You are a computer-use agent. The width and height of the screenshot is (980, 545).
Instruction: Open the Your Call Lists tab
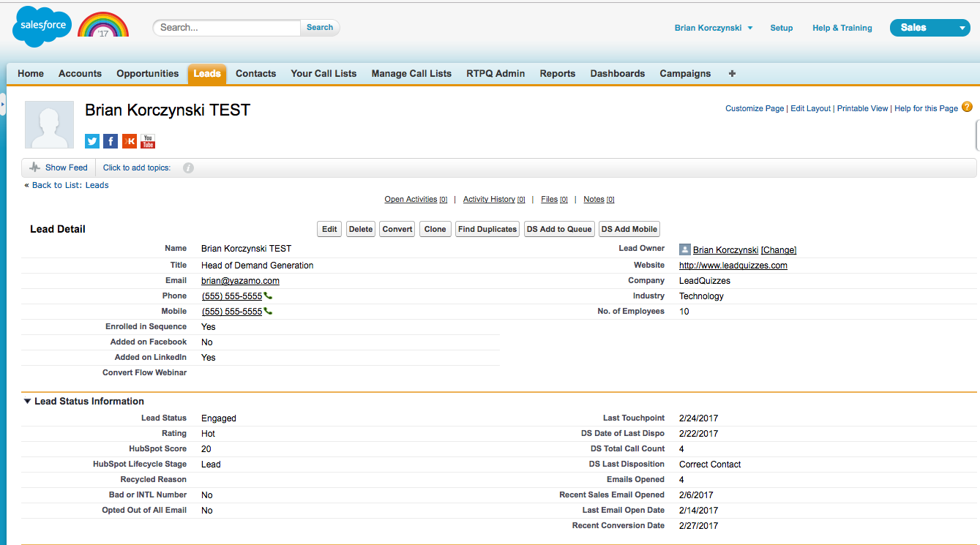pos(323,74)
